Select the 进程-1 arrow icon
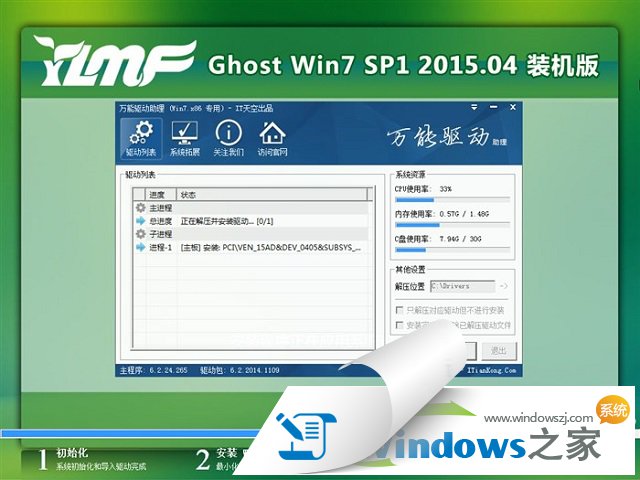640x480 pixels. tap(140, 247)
